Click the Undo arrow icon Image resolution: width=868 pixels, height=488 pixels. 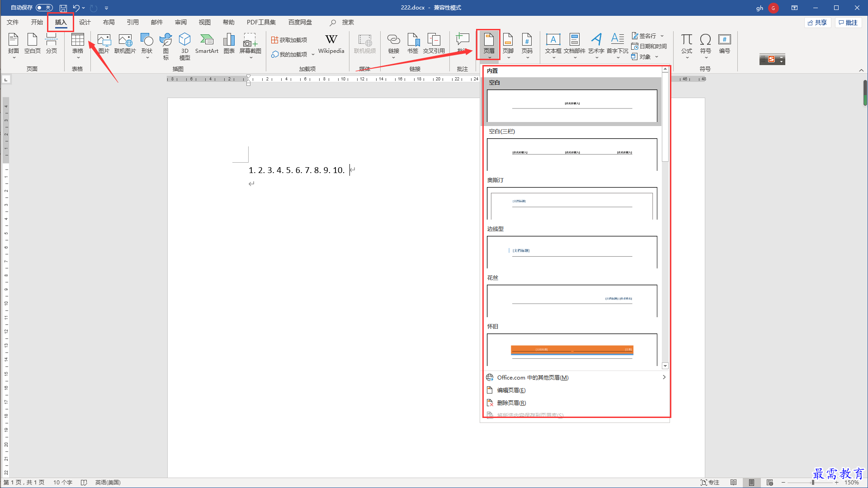coord(76,8)
